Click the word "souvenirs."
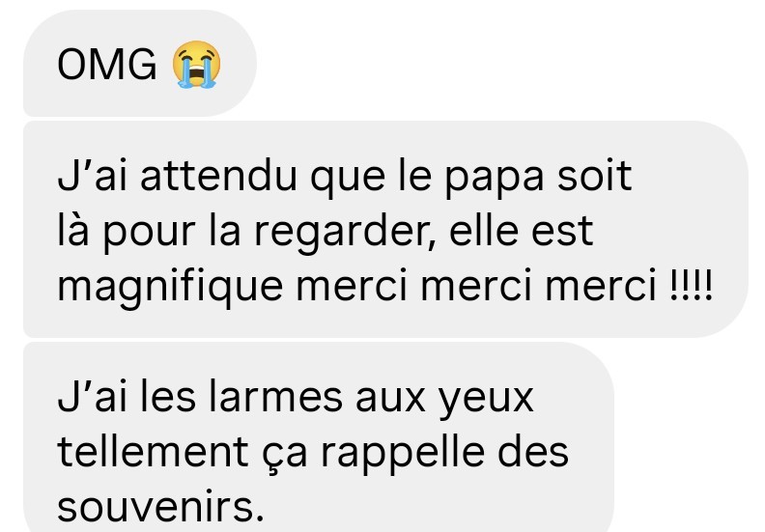Screen dimensions: 765x532 point(160,507)
